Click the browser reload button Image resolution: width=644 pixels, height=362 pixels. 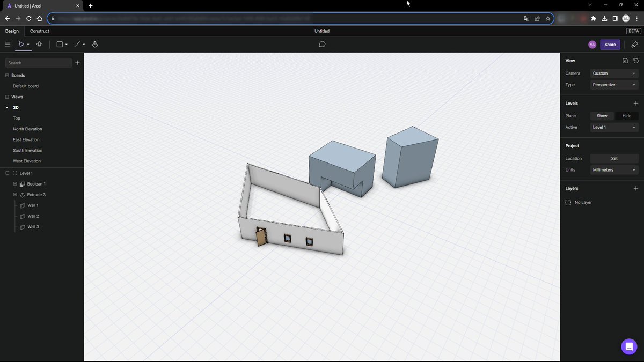[x=28, y=18]
